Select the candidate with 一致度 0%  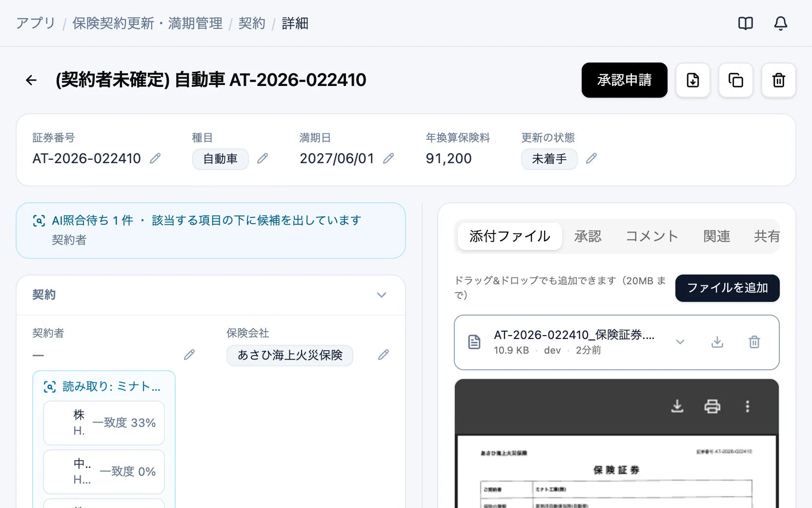pos(104,472)
